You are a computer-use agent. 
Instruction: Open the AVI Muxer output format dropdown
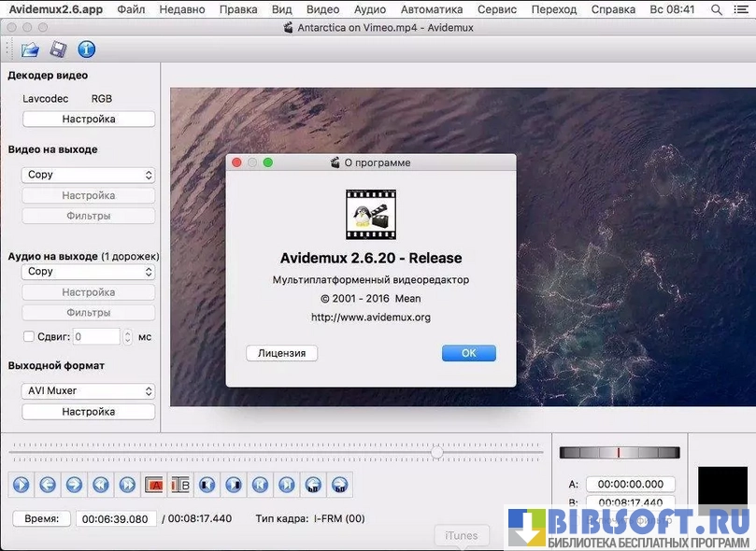pos(88,391)
